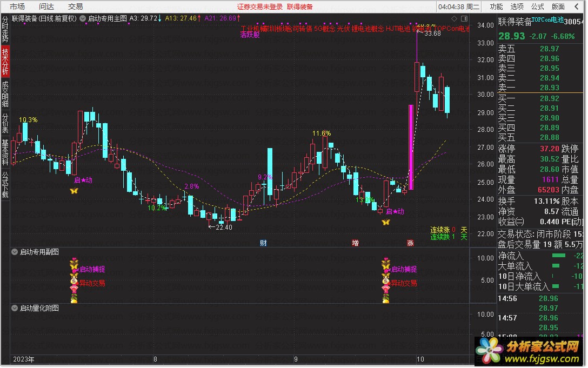Click the 联得装备(日线.前复权) chart title
The height and width of the screenshot is (368, 588).
click(x=44, y=18)
